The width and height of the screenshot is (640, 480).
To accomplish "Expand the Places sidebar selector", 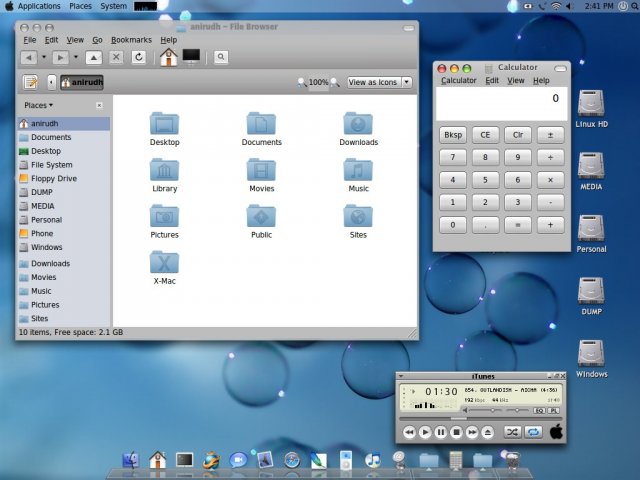I will pos(38,105).
